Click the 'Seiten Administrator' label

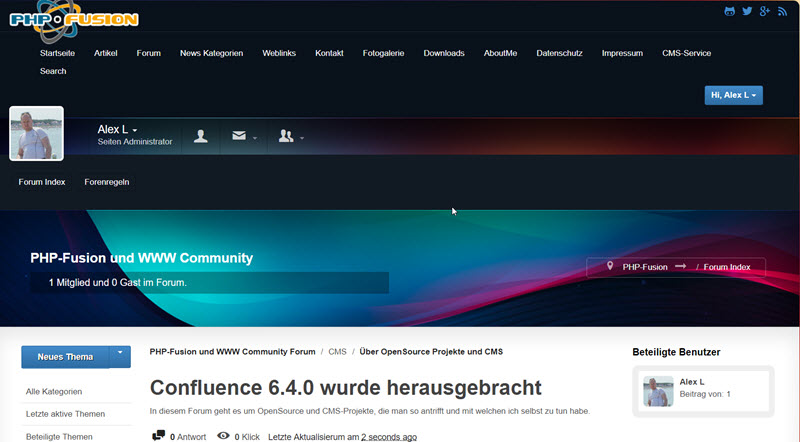click(135, 141)
